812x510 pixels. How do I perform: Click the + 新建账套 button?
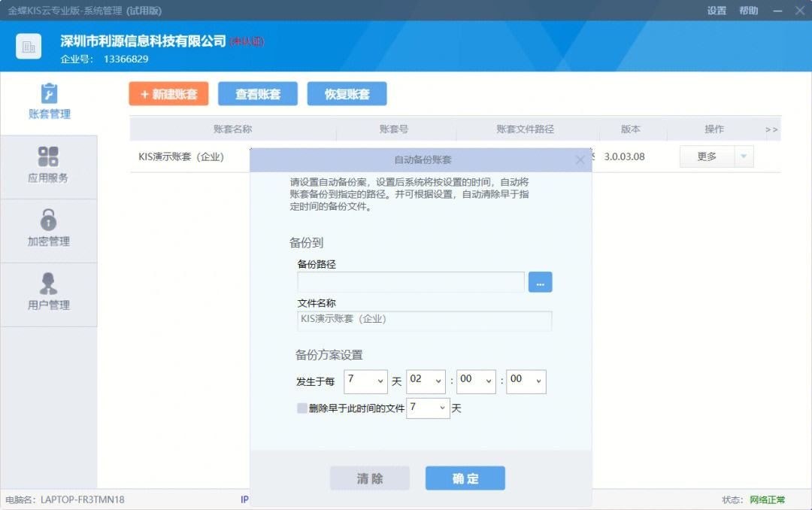click(x=169, y=94)
